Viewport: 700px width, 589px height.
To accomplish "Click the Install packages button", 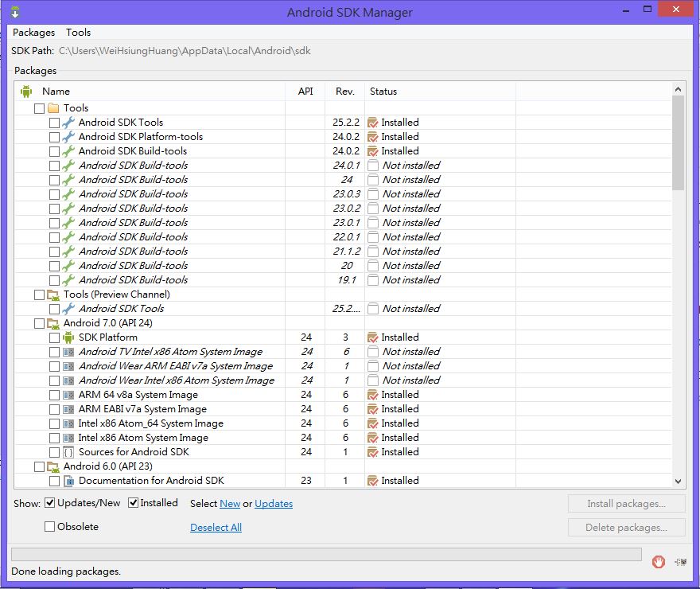I will 626,503.
